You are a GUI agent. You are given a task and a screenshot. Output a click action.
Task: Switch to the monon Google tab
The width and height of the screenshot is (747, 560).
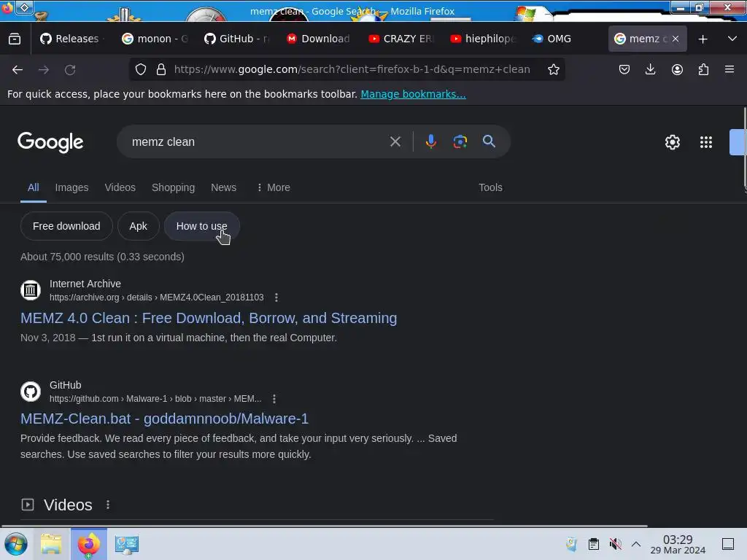click(x=155, y=39)
